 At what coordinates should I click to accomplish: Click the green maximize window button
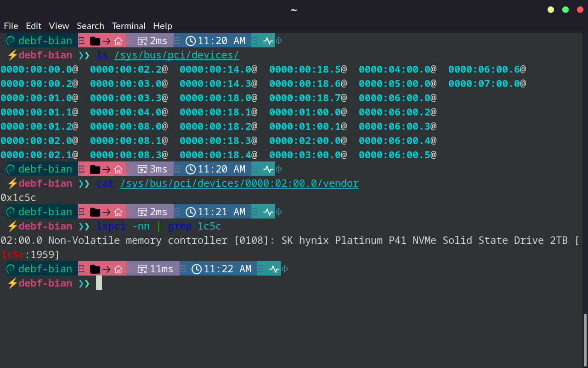click(x=565, y=10)
